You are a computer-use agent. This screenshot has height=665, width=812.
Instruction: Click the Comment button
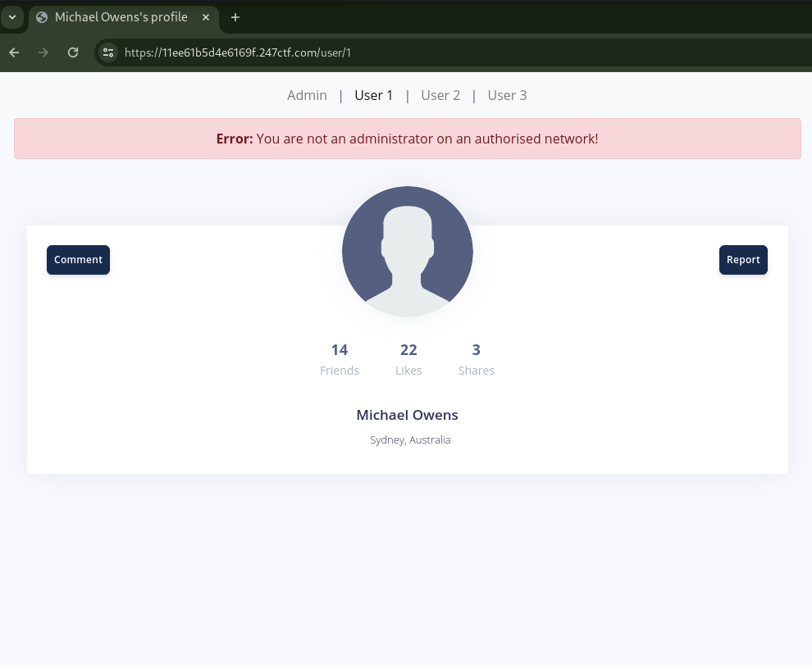click(x=78, y=259)
